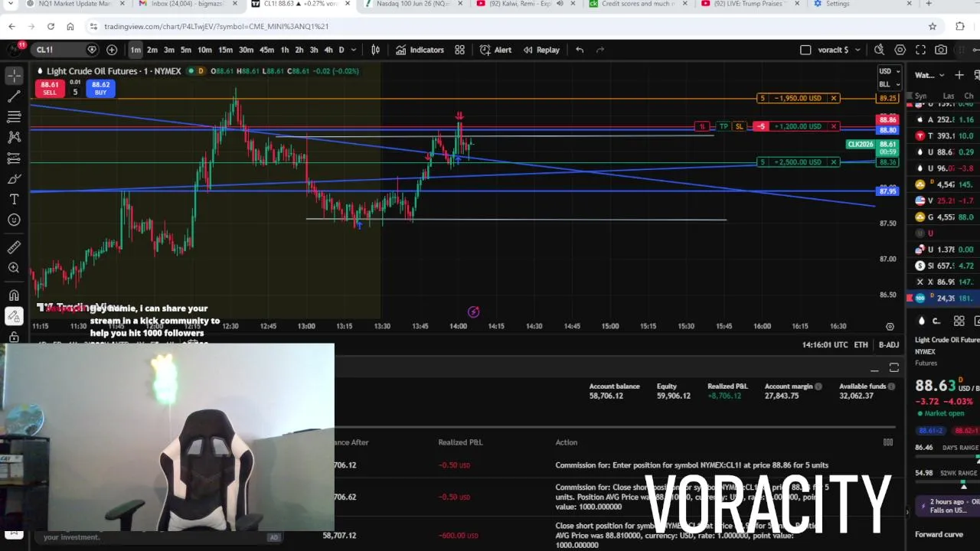
Task: Expand the timeframe list chevron
Action: click(x=354, y=50)
